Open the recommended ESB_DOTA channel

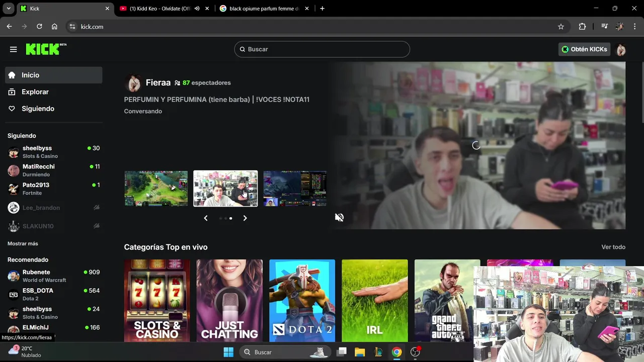(x=54, y=294)
